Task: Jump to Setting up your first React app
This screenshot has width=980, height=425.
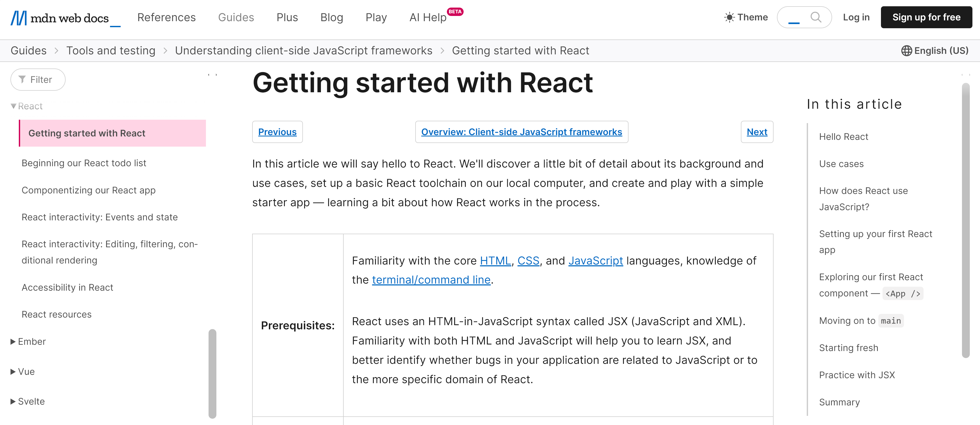Action: (875, 242)
